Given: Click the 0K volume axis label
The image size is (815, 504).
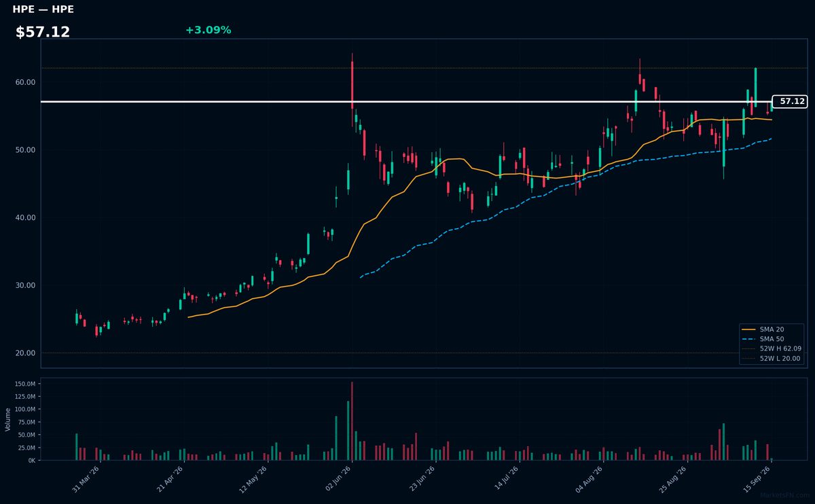Looking at the screenshot, I should [x=32, y=461].
